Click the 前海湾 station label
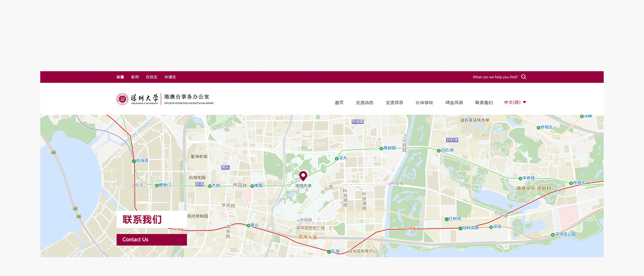This screenshot has height=276, width=644. (x=142, y=161)
